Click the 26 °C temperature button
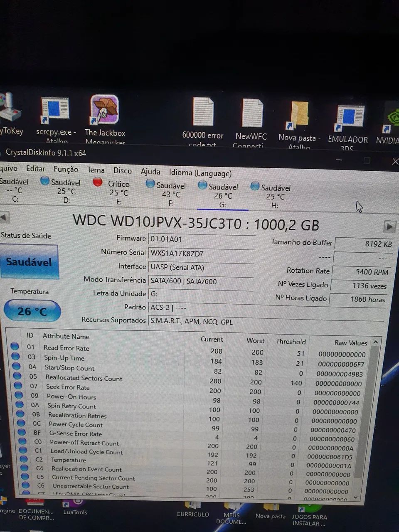This screenshot has height=532, width=399. coord(32,311)
